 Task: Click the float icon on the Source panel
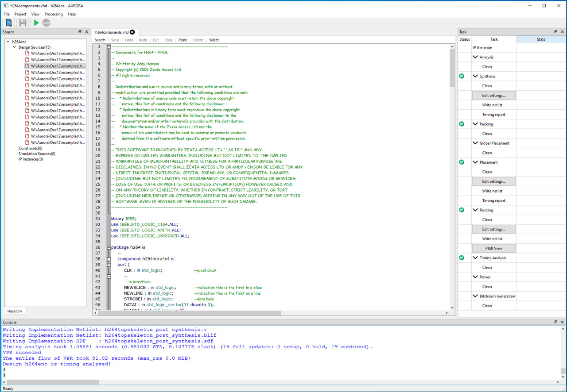80,31
